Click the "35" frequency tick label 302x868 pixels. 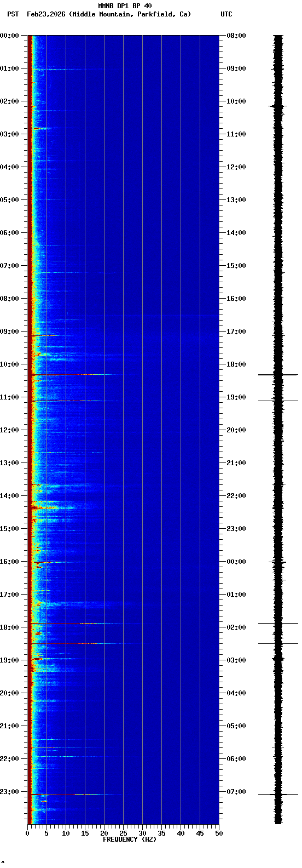tap(161, 833)
